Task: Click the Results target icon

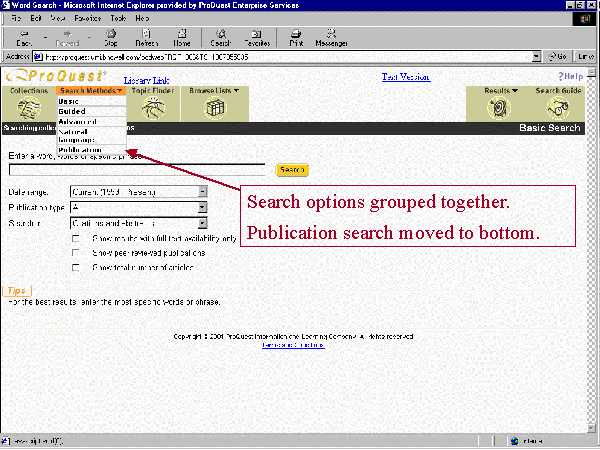Action: [x=499, y=108]
